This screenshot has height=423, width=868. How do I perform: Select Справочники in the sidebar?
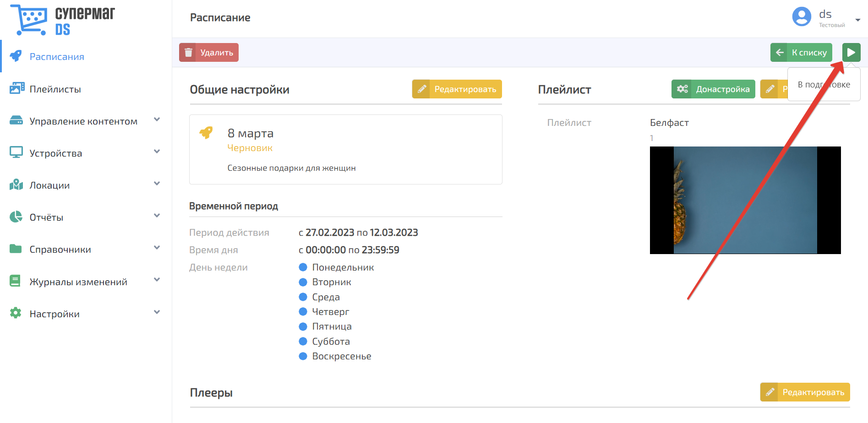60,249
